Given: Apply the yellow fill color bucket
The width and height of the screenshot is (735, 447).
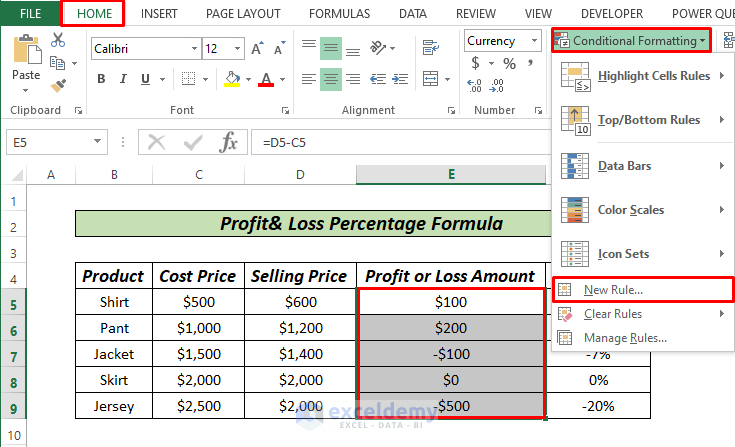Looking at the screenshot, I should pyautogui.click(x=232, y=79).
